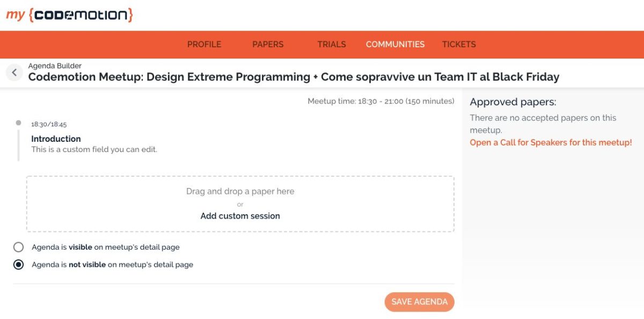The image size is (644, 319).
Task: Select the timeline dot beside 18:30/18:45
Action: [x=18, y=124]
